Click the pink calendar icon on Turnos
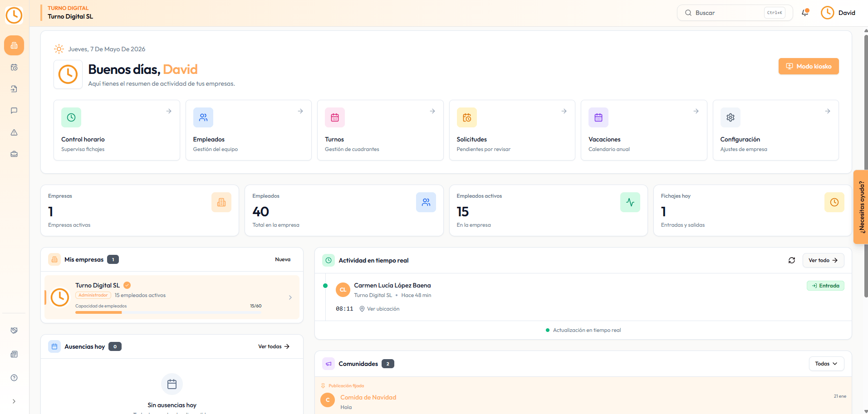The height and width of the screenshot is (414, 868). click(x=335, y=117)
